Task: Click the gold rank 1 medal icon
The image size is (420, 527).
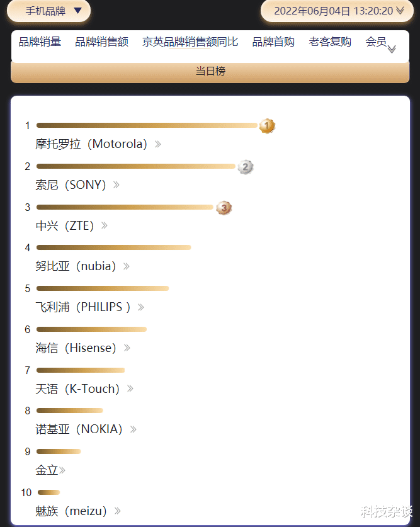Action: pos(267,126)
